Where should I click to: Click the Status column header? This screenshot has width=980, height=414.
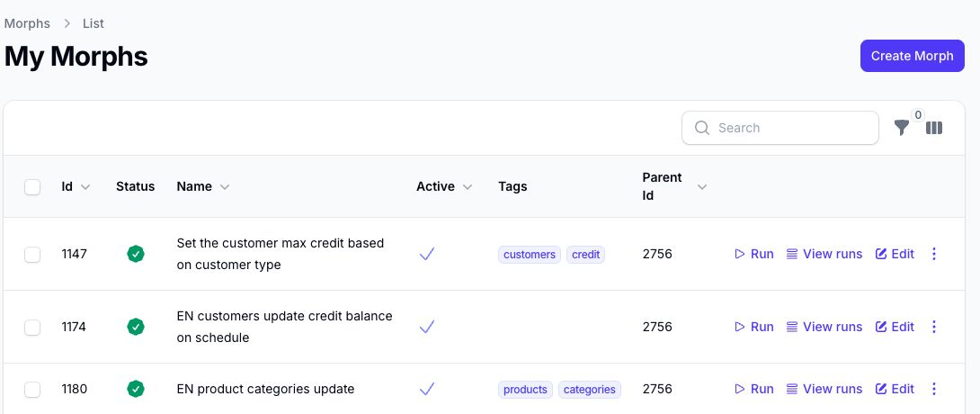[x=135, y=186]
